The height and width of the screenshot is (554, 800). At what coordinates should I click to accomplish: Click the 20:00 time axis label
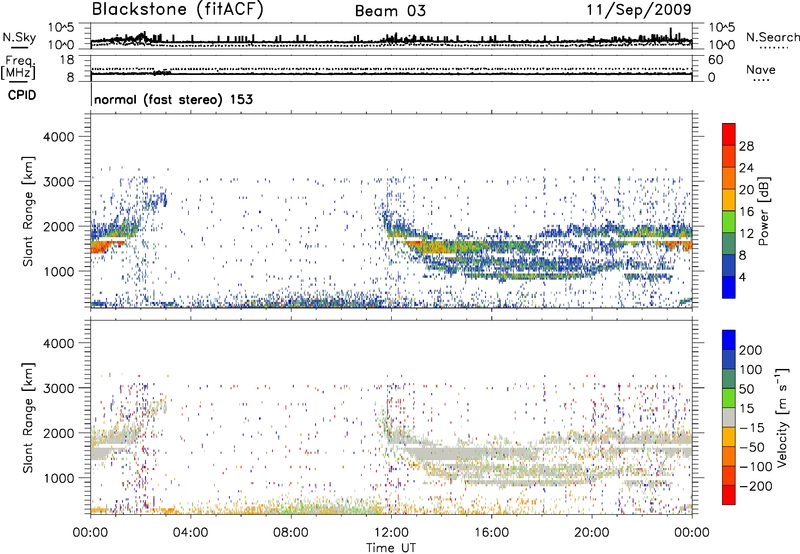point(592,533)
